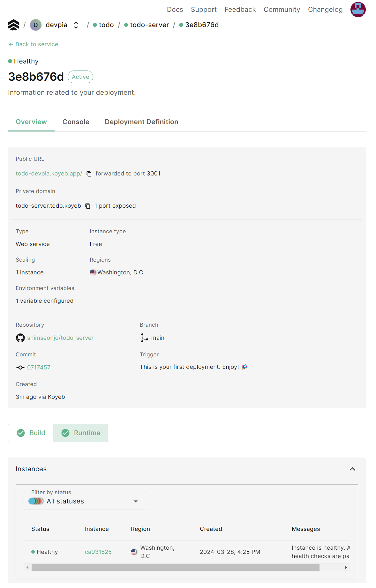The height and width of the screenshot is (588, 376).
Task: Switch to the Console tab
Action: (76, 122)
